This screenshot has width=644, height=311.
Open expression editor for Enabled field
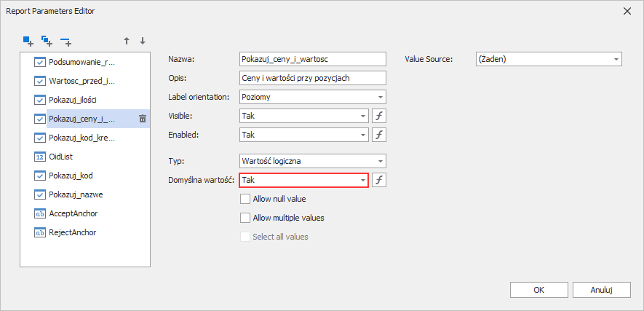point(378,135)
